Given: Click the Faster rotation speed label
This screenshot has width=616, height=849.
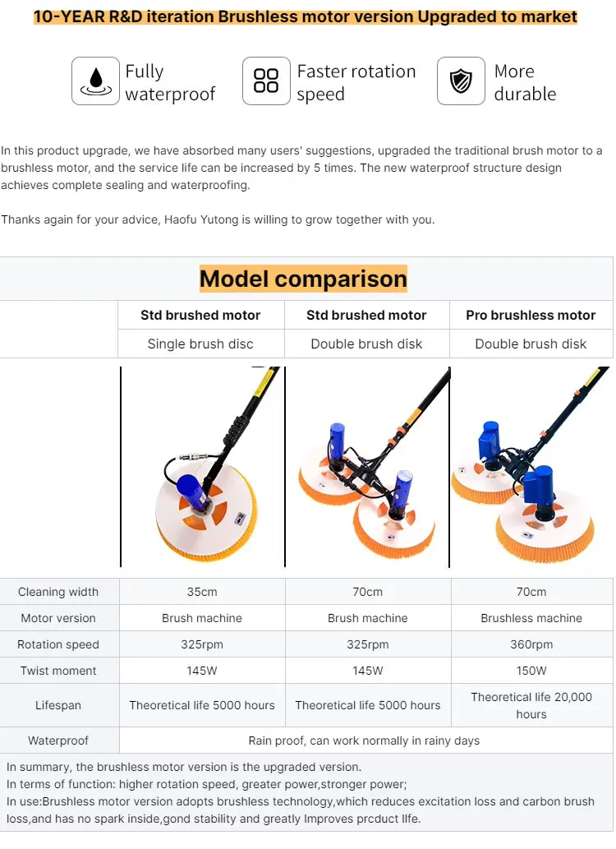Looking at the screenshot, I should point(356,82).
